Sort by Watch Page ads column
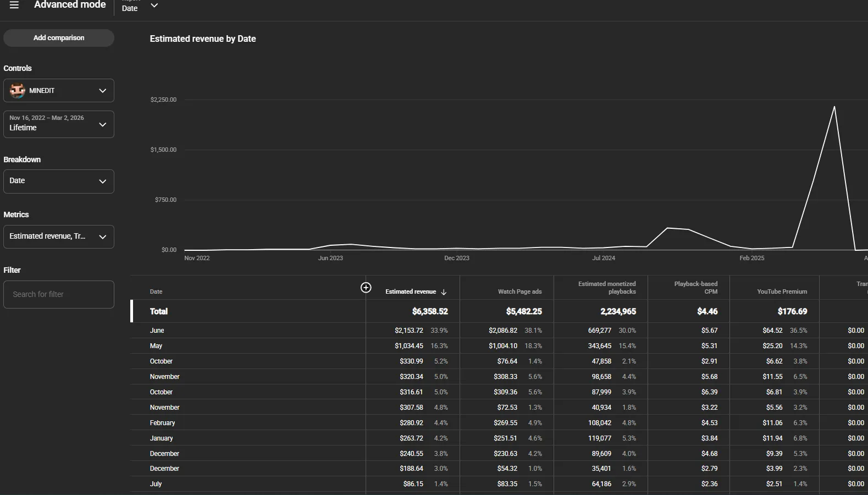 519,291
